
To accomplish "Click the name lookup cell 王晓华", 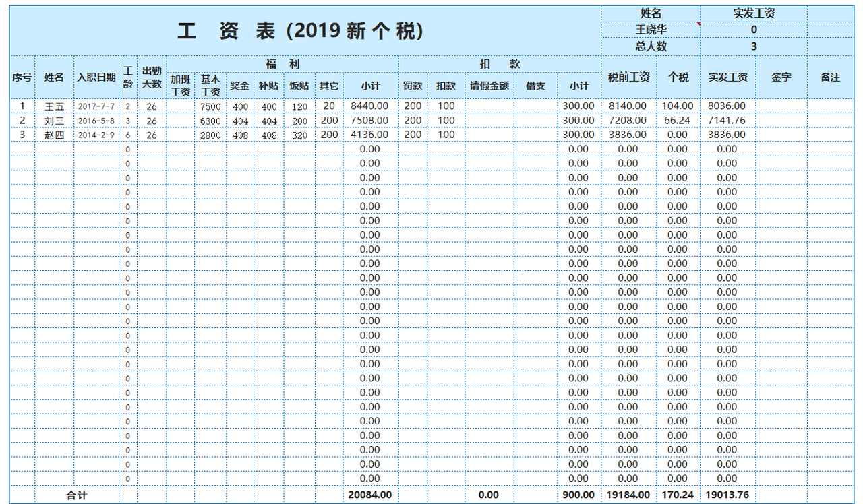I will pos(651,30).
